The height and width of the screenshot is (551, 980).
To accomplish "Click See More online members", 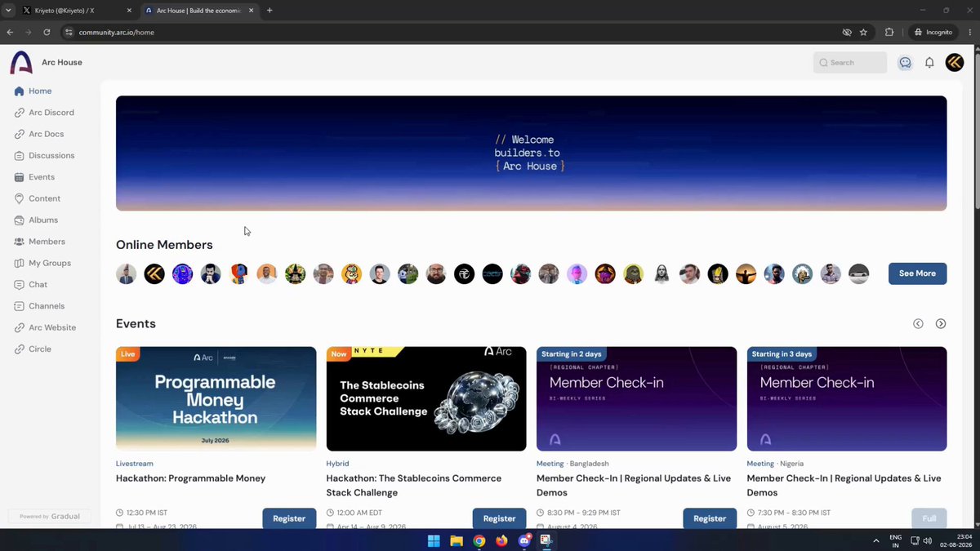I will [917, 273].
